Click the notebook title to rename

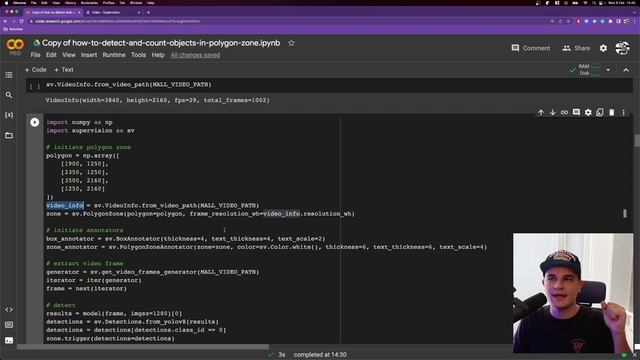coord(161,43)
